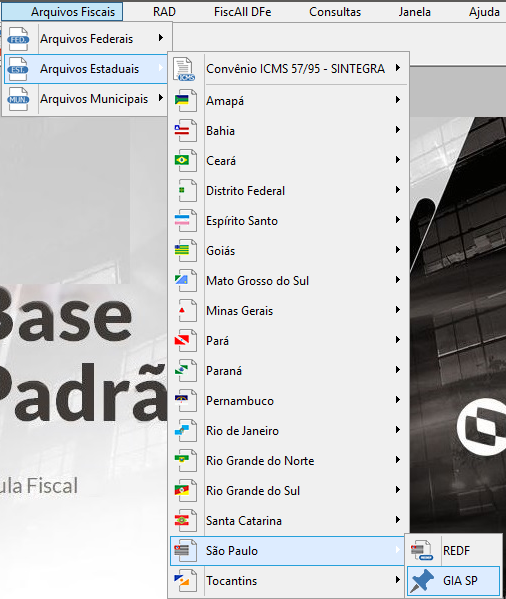Open the FiscAll DFe menu

coord(242,12)
